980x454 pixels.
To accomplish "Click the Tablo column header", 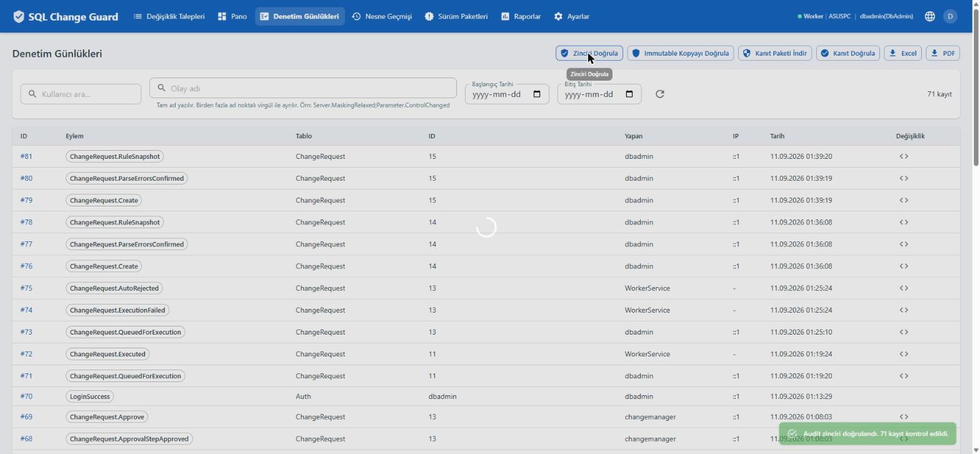I will (x=304, y=136).
